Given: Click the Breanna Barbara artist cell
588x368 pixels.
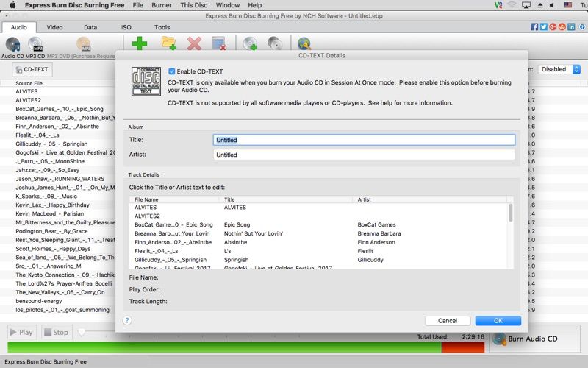Looking at the screenshot, I should tap(379, 233).
